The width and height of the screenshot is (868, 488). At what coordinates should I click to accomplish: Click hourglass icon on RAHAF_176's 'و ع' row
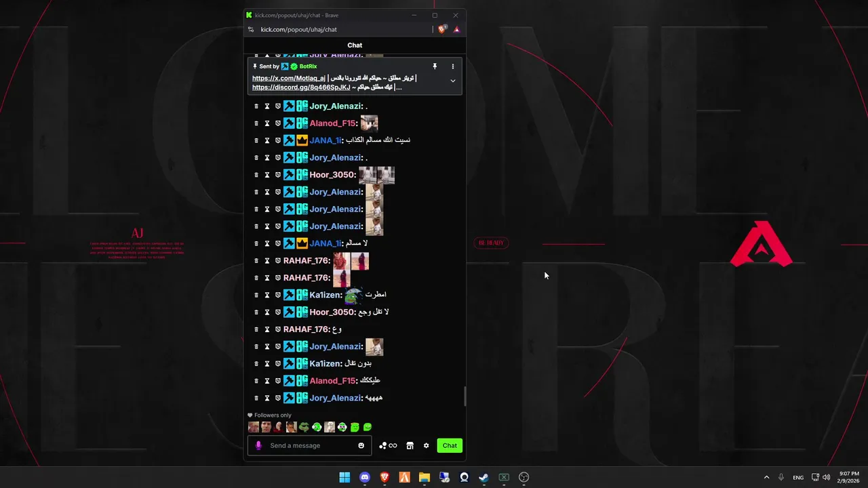click(267, 329)
